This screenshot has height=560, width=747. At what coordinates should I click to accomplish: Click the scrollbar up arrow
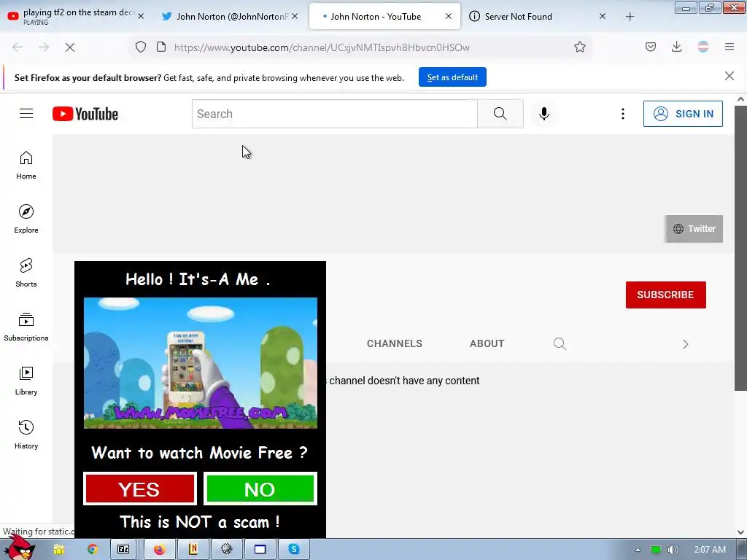(x=741, y=99)
